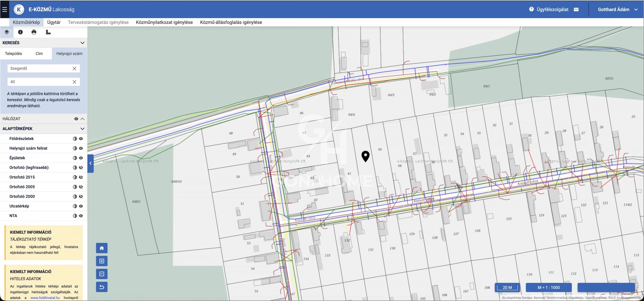Open the hamburger menu icon
Image resolution: width=644 pixels, height=301 pixels.
(5, 9)
